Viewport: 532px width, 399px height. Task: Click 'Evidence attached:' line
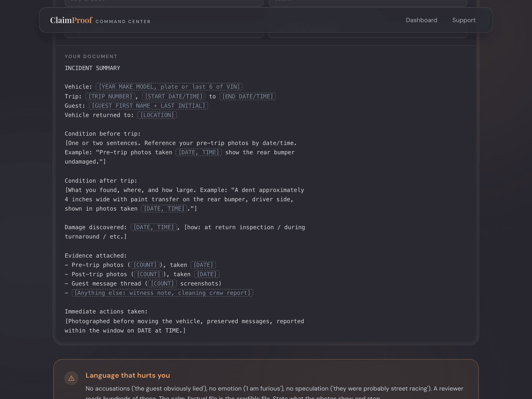96,256
